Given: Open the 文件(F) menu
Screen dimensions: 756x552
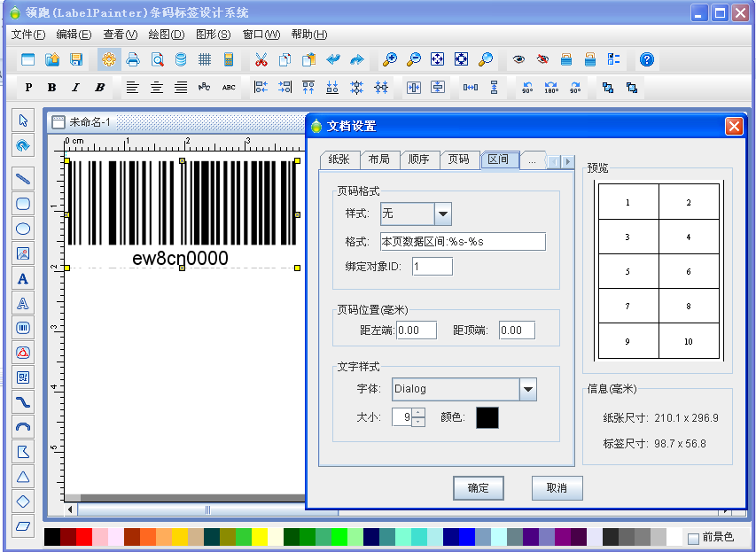Looking at the screenshot, I should click(x=28, y=35).
